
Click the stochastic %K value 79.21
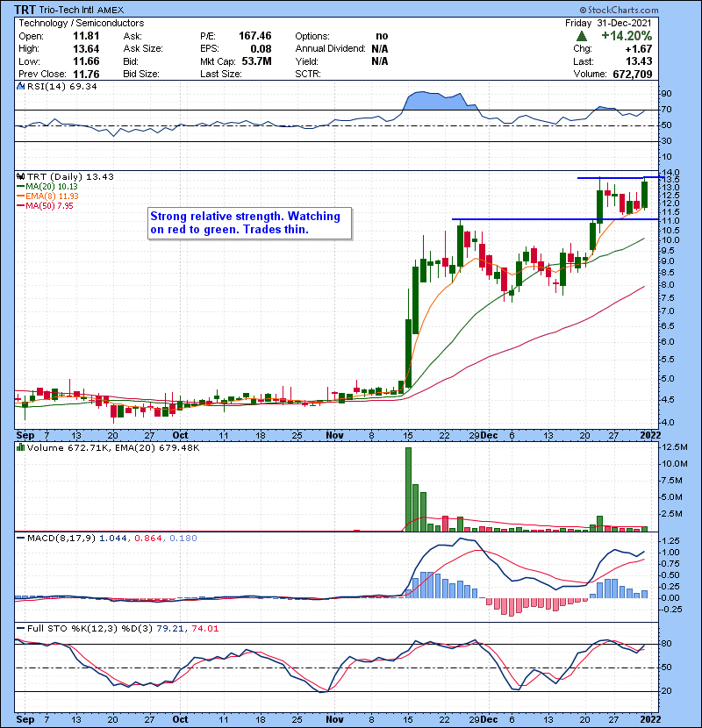[x=169, y=629]
